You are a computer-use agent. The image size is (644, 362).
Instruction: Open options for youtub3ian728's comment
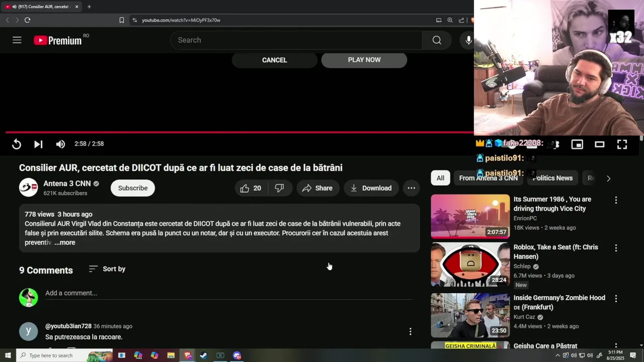(x=410, y=331)
